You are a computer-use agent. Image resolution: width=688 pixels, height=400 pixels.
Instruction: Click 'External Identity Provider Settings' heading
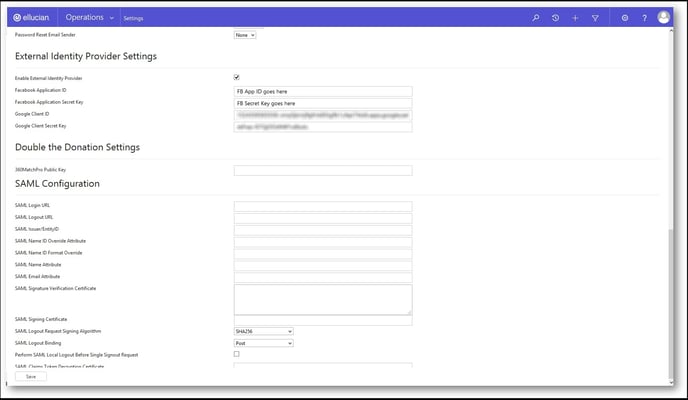86,57
